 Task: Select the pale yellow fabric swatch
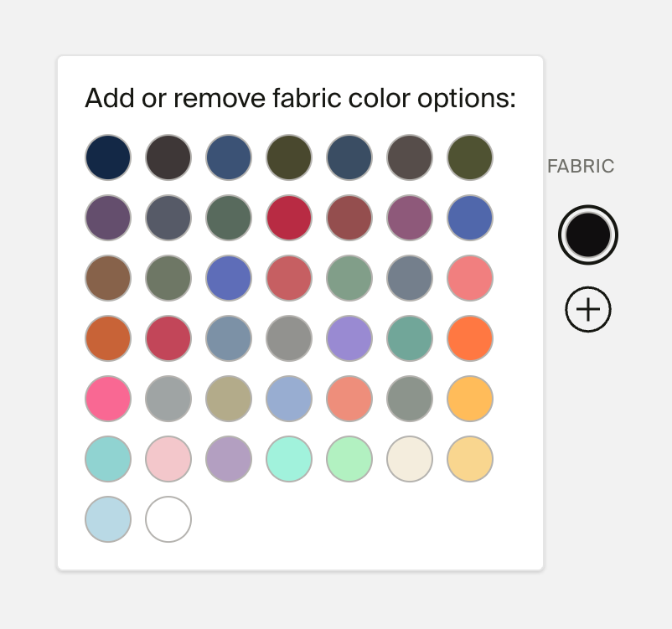[x=469, y=459]
